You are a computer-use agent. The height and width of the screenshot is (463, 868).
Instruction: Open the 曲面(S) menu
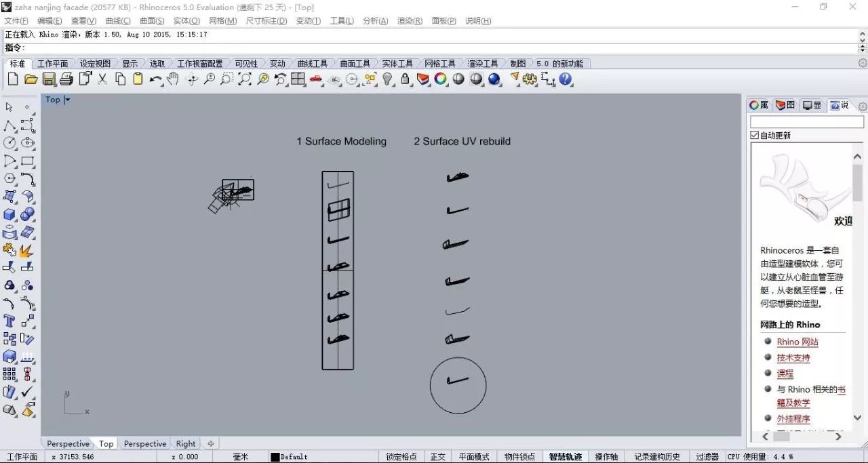click(x=152, y=21)
